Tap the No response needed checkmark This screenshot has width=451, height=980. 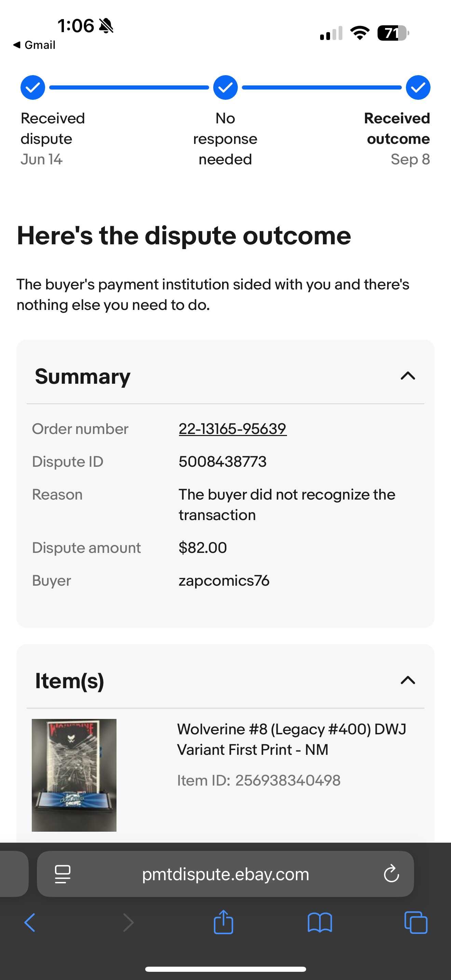[225, 87]
